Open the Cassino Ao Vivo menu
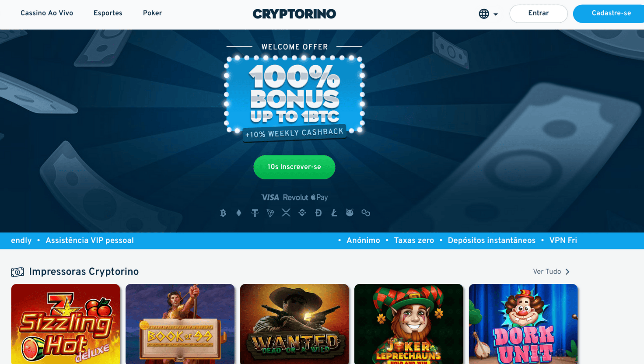 pyautogui.click(x=47, y=14)
